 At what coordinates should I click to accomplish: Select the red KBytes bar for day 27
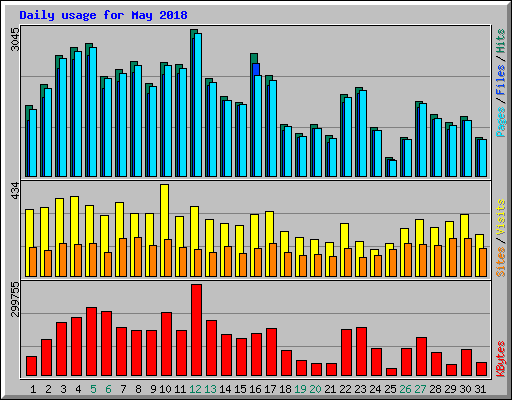coord(421,357)
